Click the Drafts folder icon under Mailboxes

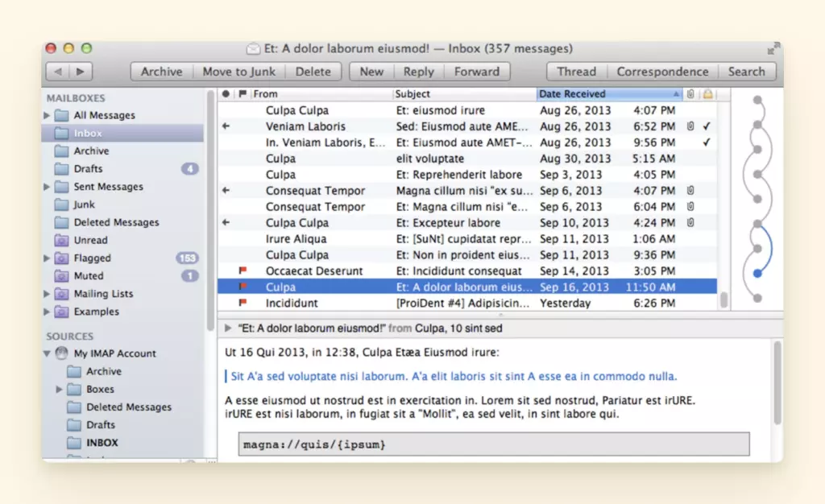click(61, 169)
